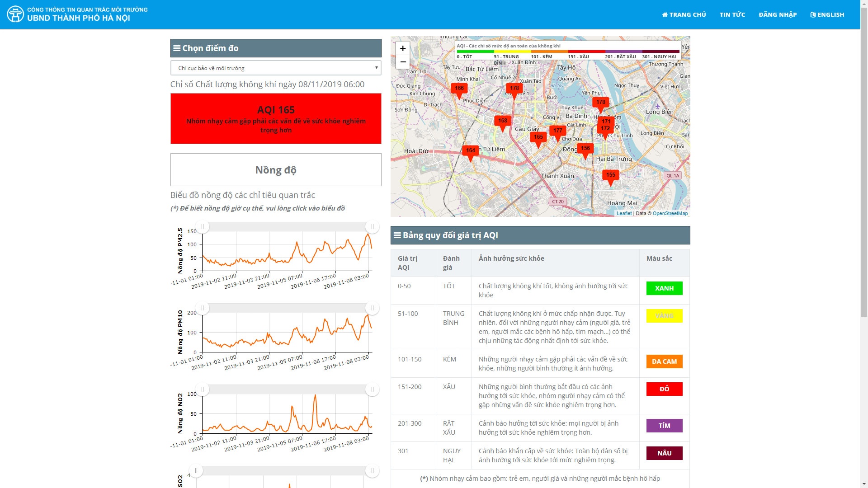This screenshot has width=868, height=488.
Task: Go to TRANG CHỦ menu item
Action: pyautogui.click(x=684, y=14)
